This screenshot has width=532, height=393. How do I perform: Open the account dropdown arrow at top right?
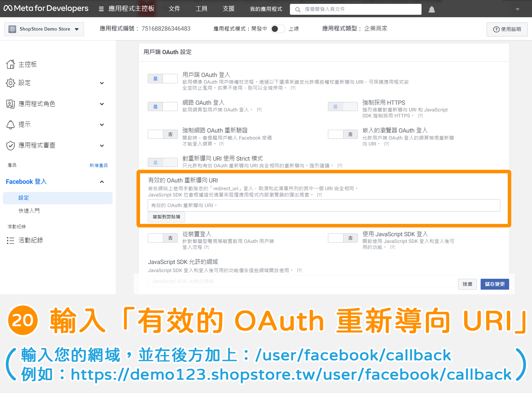(518, 9)
